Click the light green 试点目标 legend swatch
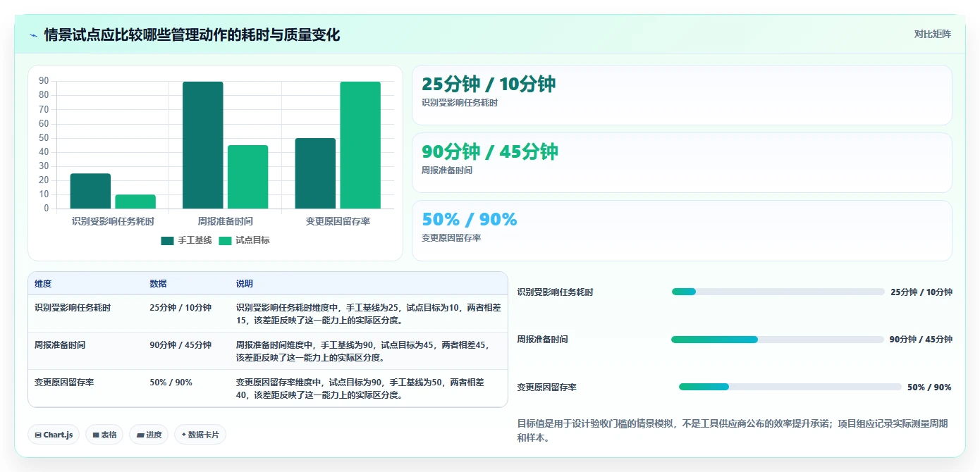The image size is (980, 472). point(225,240)
